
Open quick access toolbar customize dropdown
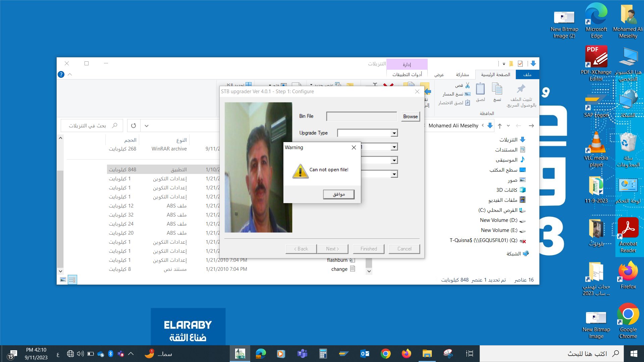coord(503,64)
